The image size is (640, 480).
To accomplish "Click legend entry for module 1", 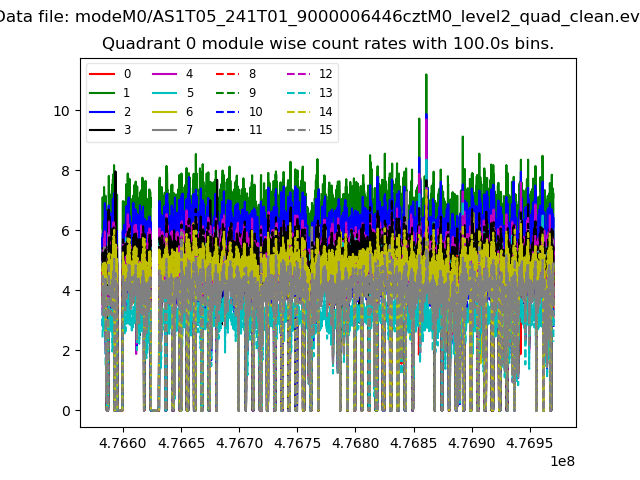I will pos(110,93).
